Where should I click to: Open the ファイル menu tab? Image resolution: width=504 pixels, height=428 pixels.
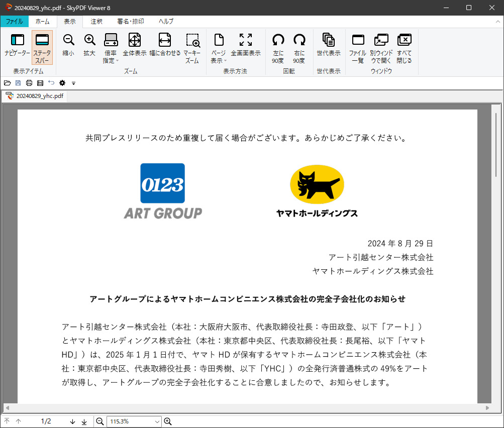click(14, 21)
